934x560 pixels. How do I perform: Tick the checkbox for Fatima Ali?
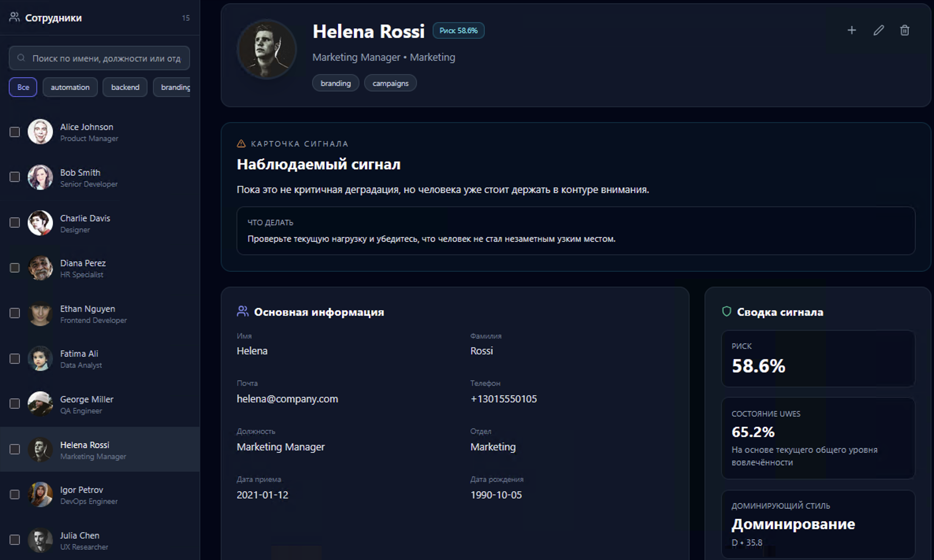point(15,359)
